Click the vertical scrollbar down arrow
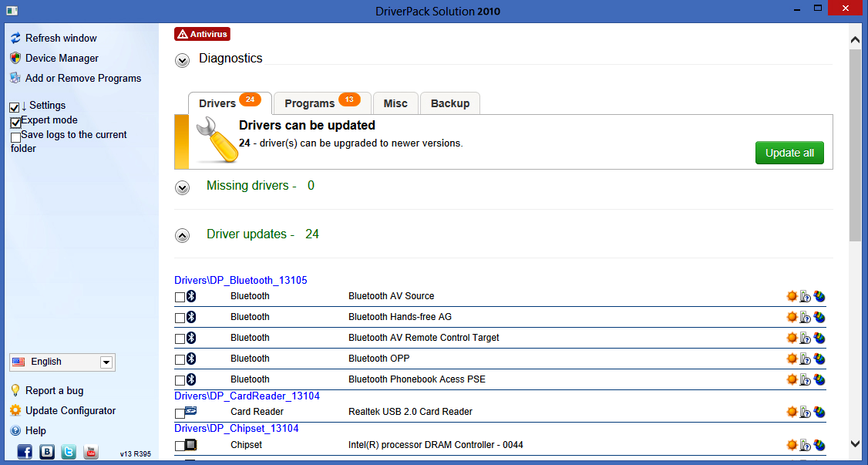The width and height of the screenshot is (868, 465). [x=855, y=443]
